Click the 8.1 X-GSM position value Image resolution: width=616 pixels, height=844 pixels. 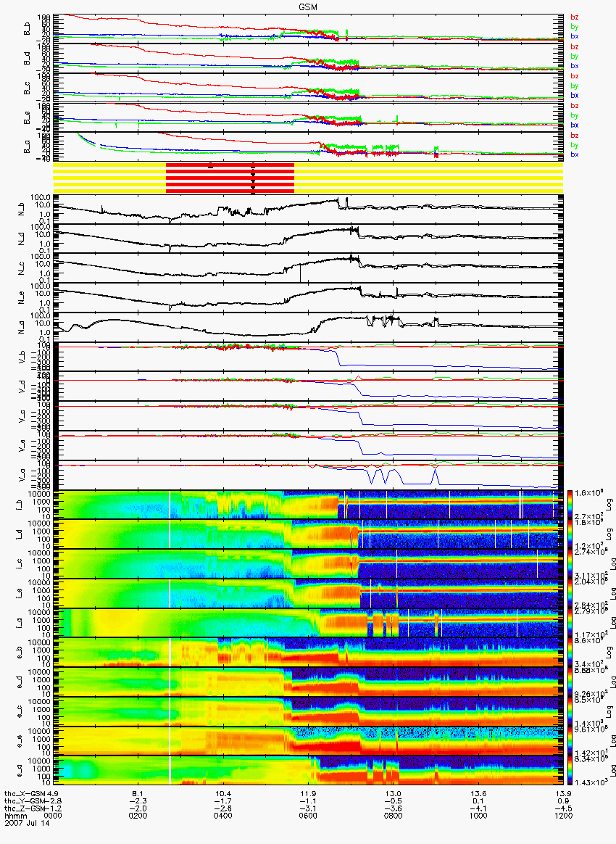(x=138, y=794)
